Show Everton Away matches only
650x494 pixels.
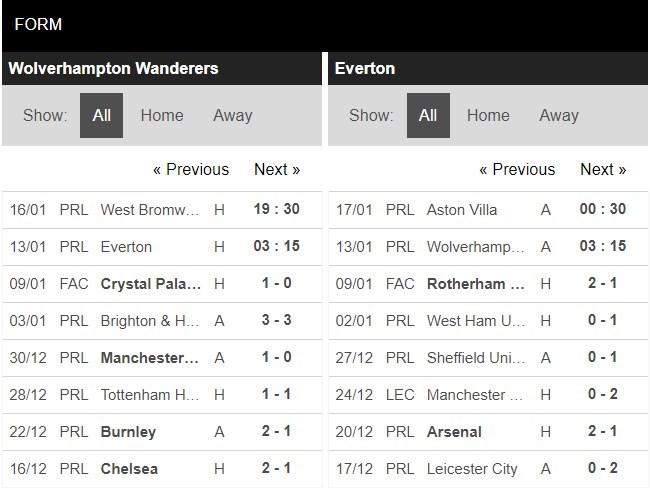coord(559,115)
